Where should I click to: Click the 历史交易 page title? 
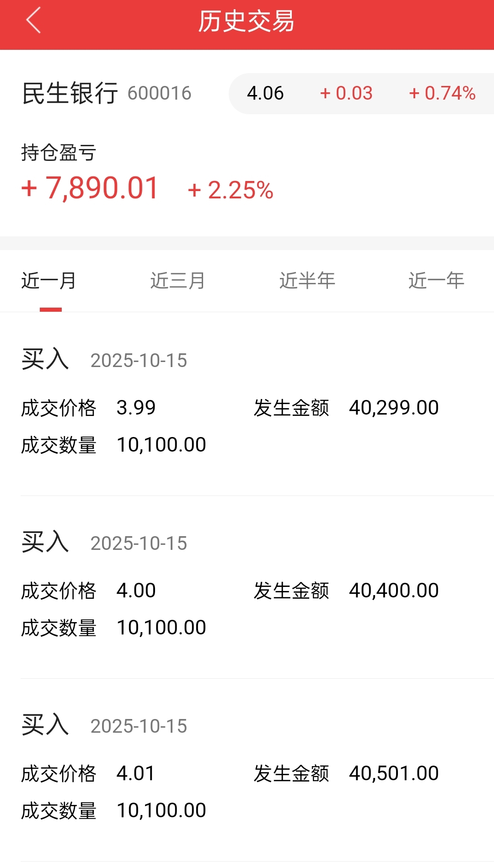pyautogui.click(x=247, y=21)
